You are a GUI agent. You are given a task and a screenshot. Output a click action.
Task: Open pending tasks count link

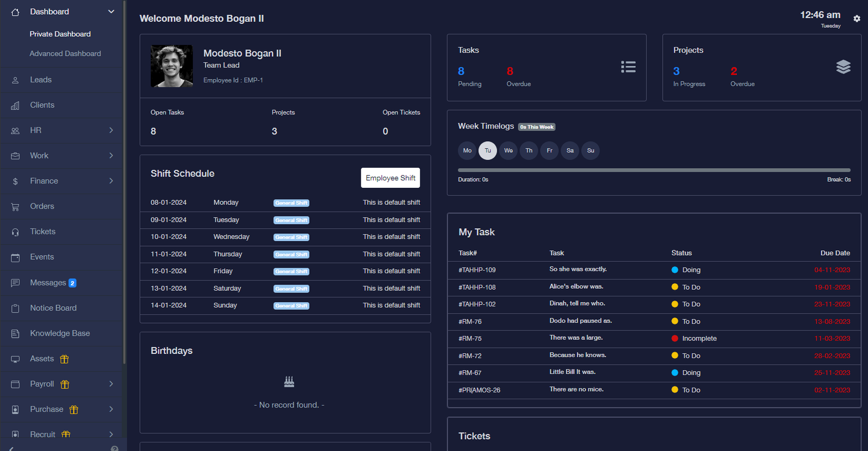coord(461,71)
